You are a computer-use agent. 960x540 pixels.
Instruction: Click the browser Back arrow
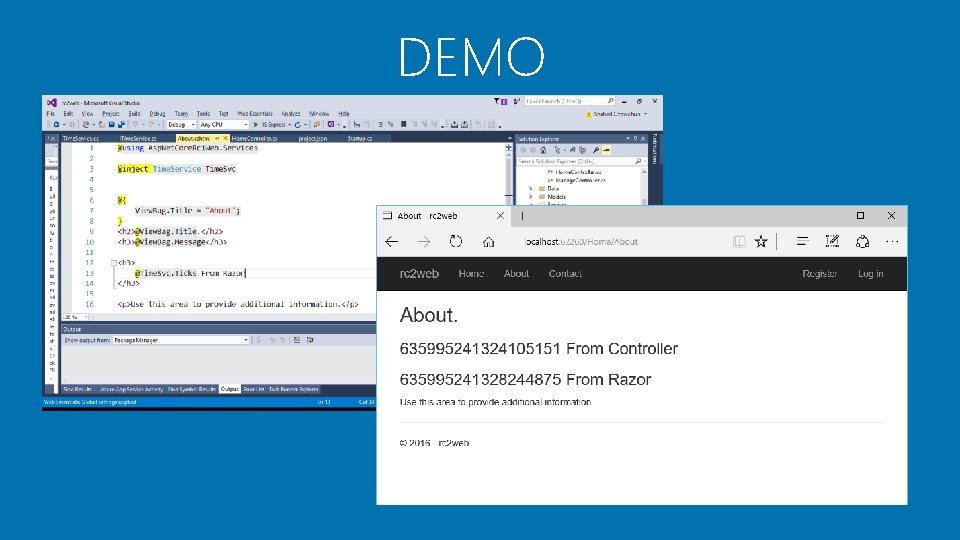coord(392,242)
